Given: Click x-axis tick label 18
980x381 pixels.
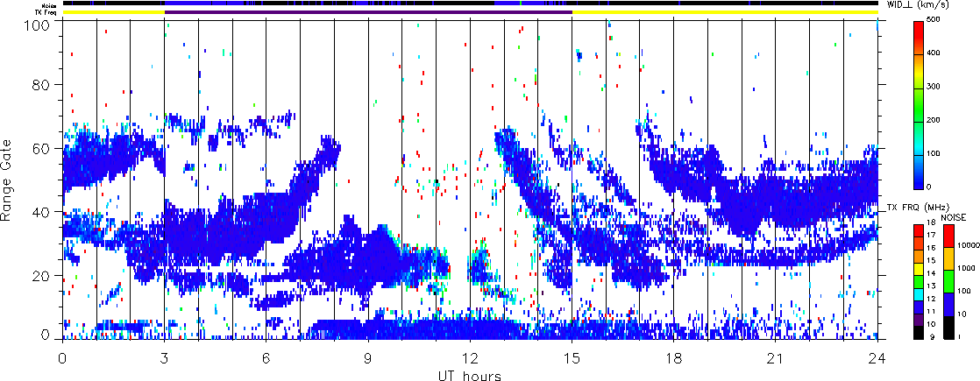Looking at the screenshot, I should 674,357.
